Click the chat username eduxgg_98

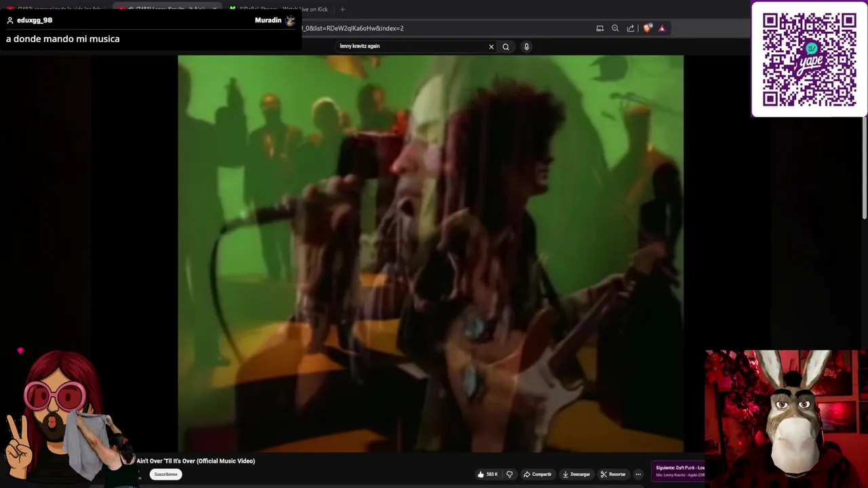click(35, 20)
